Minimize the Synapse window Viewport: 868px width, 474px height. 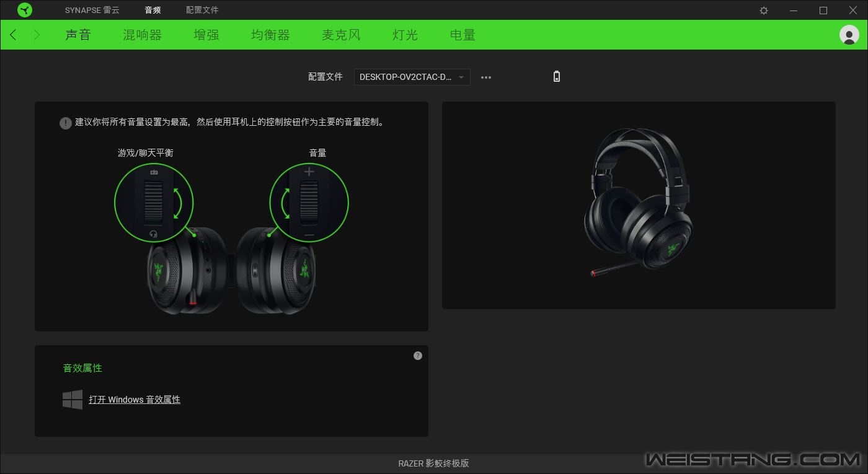tap(794, 11)
